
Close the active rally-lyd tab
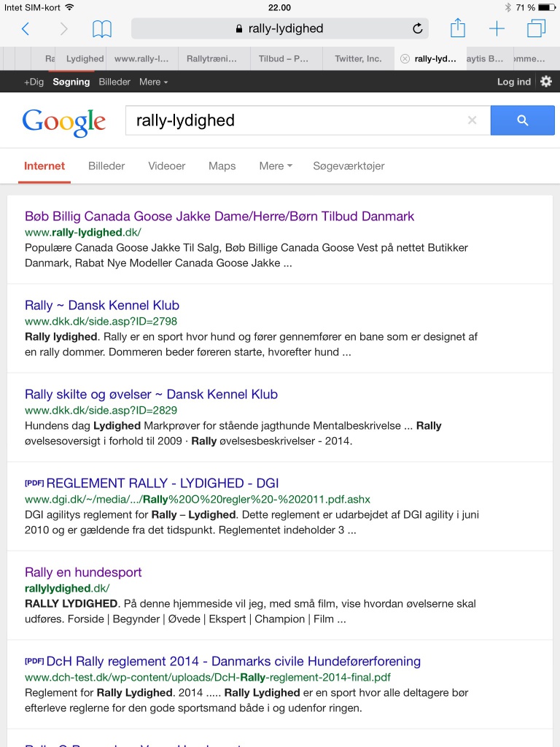[405, 58]
